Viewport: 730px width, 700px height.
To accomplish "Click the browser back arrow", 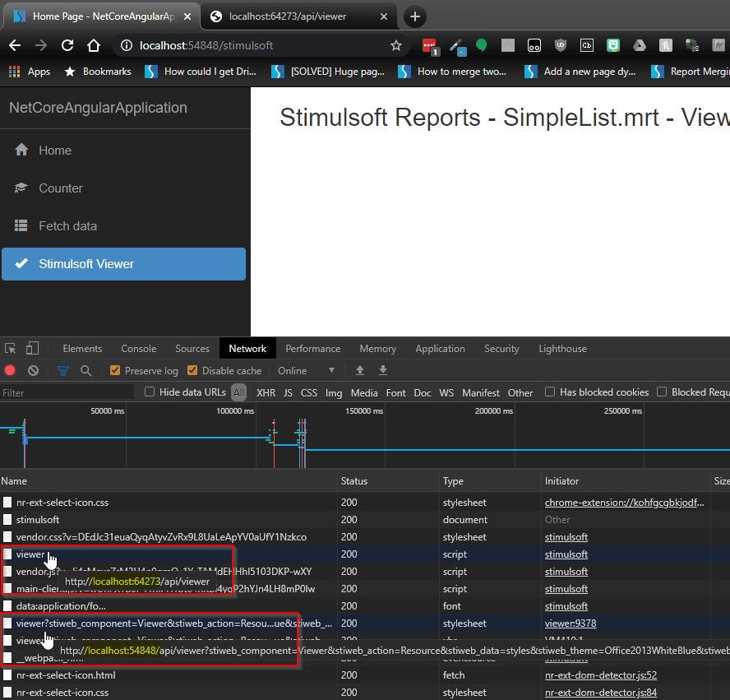I will click(15, 45).
